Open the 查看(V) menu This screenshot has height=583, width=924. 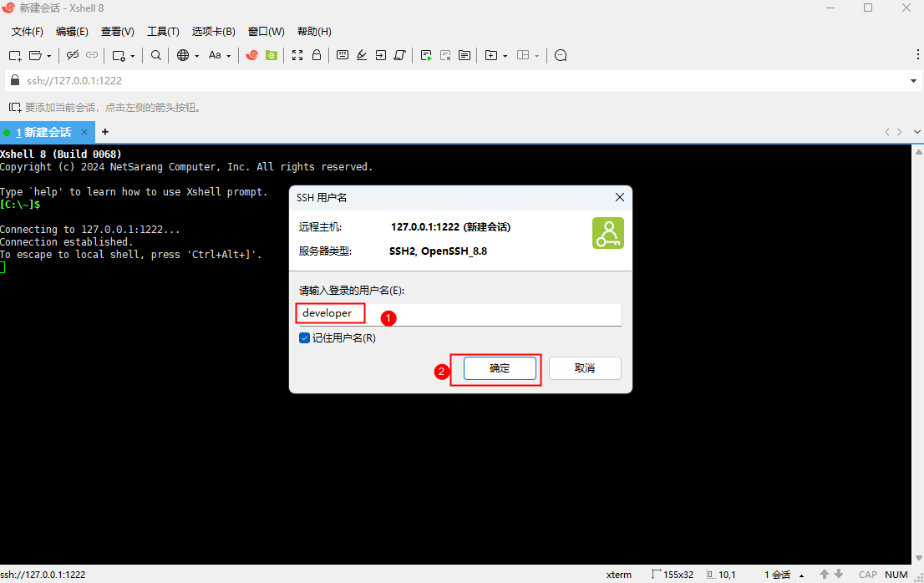[x=117, y=31]
